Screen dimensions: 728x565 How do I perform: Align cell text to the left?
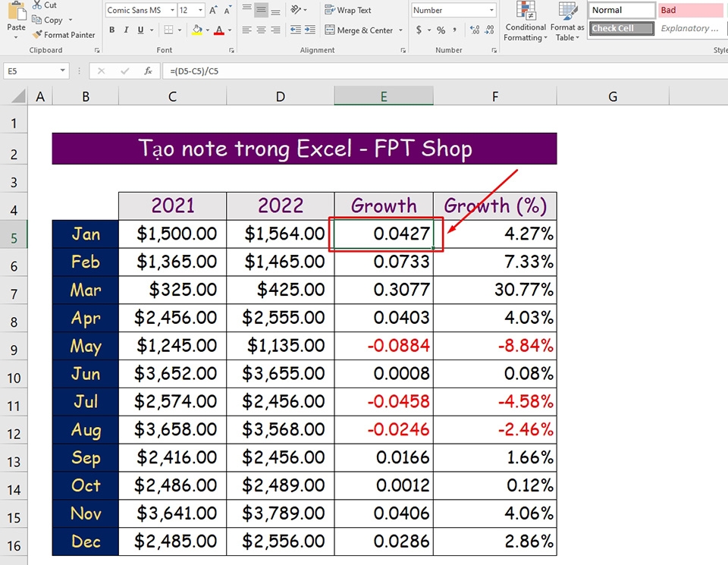point(247,30)
